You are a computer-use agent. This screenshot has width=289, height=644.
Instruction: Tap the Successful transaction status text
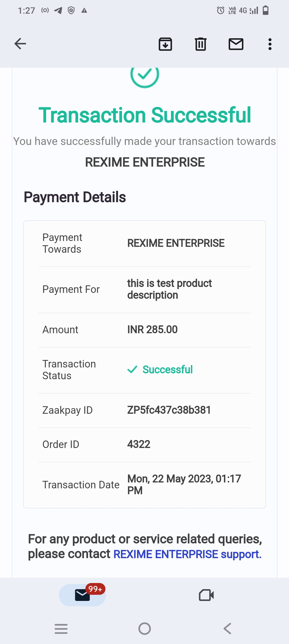(x=167, y=370)
